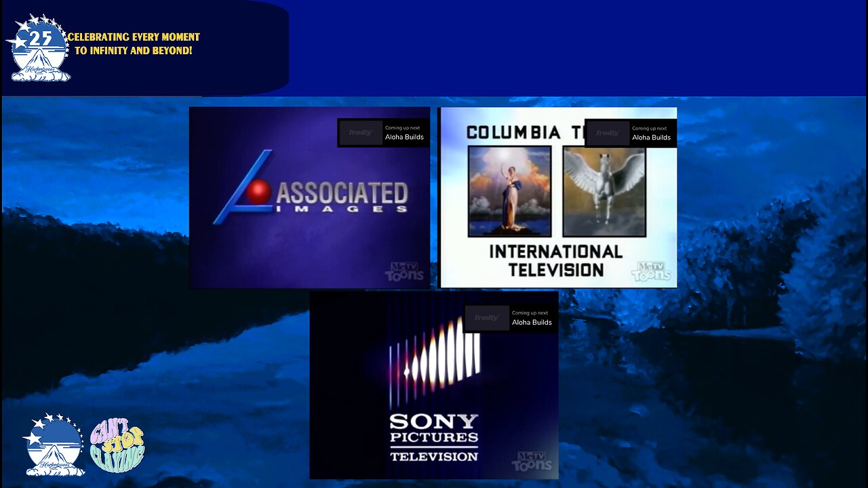Viewport: 868px width, 488px height.
Task: Click the 'IMAGES' word under Associated
Action: (342, 209)
